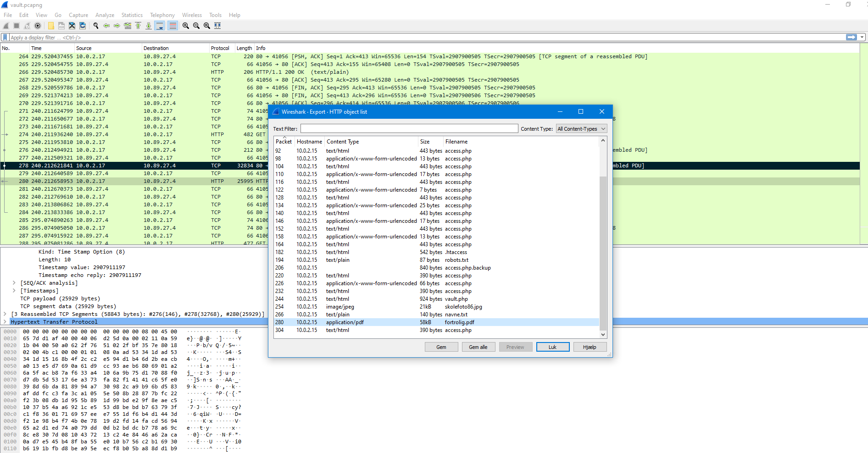
Task: Click the display filter bookmark icon
Action: click(x=5, y=38)
